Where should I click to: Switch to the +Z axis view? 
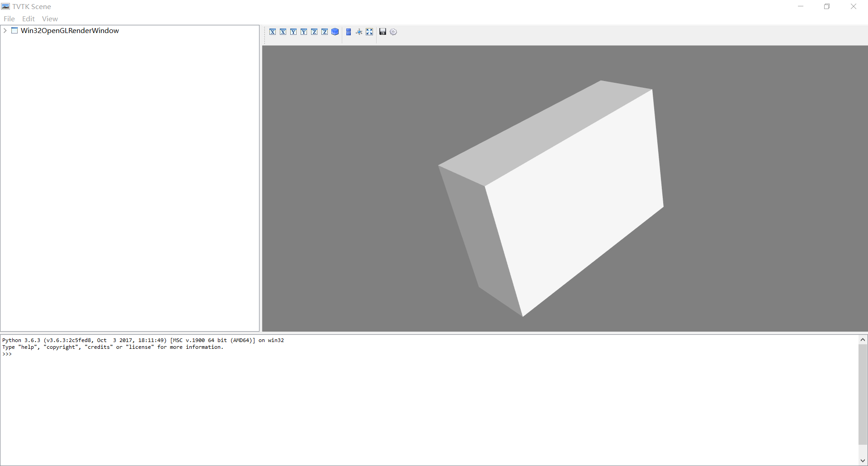(x=314, y=32)
